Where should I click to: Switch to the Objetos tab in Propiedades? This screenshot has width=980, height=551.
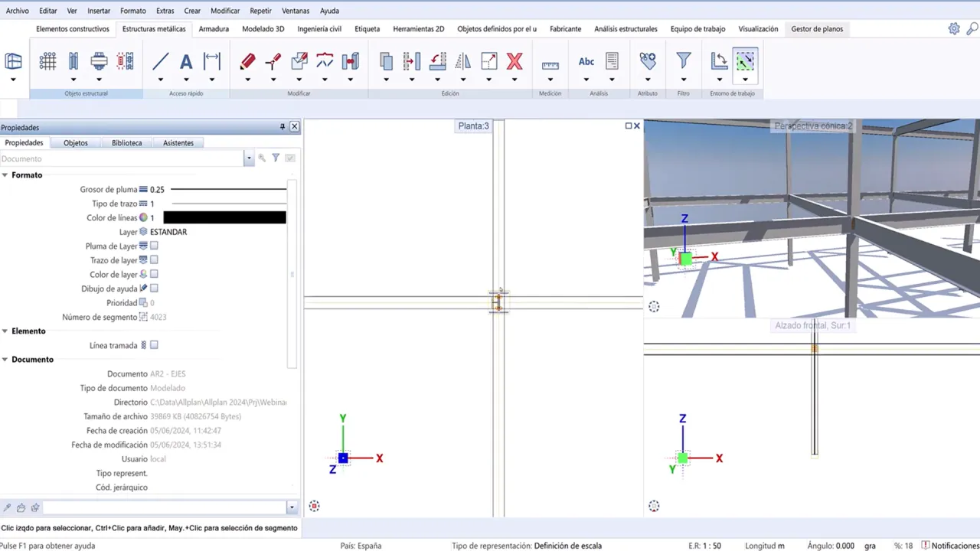pyautogui.click(x=75, y=142)
